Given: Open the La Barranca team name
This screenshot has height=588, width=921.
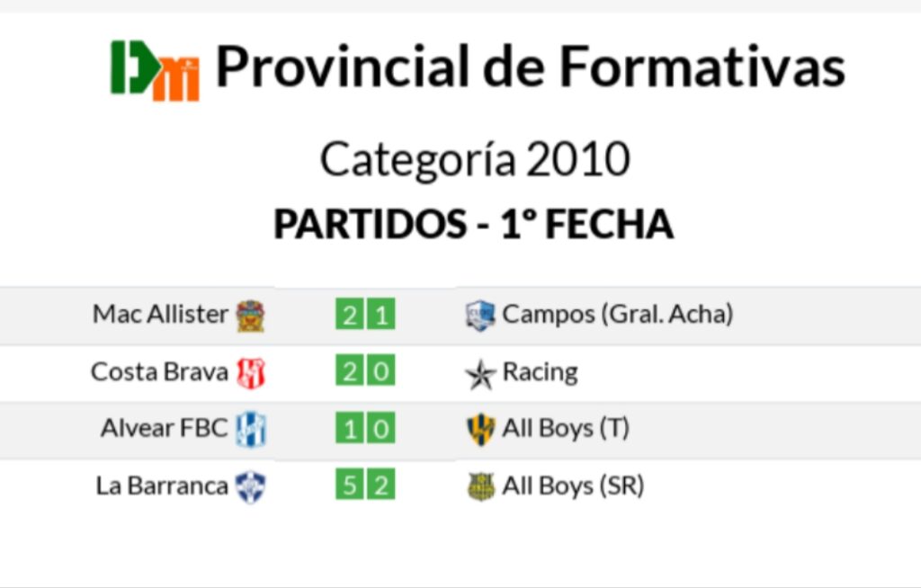Looking at the screenshot, I should click(162, 486).
